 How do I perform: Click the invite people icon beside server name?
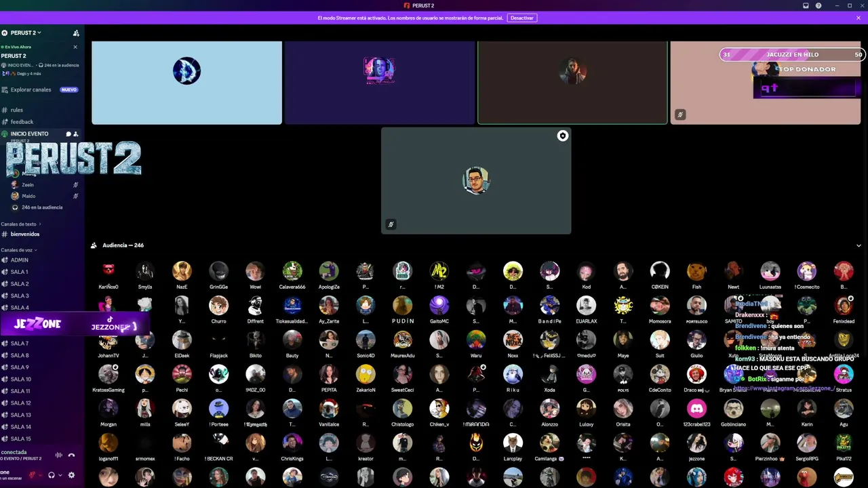(x=76, y=33)
